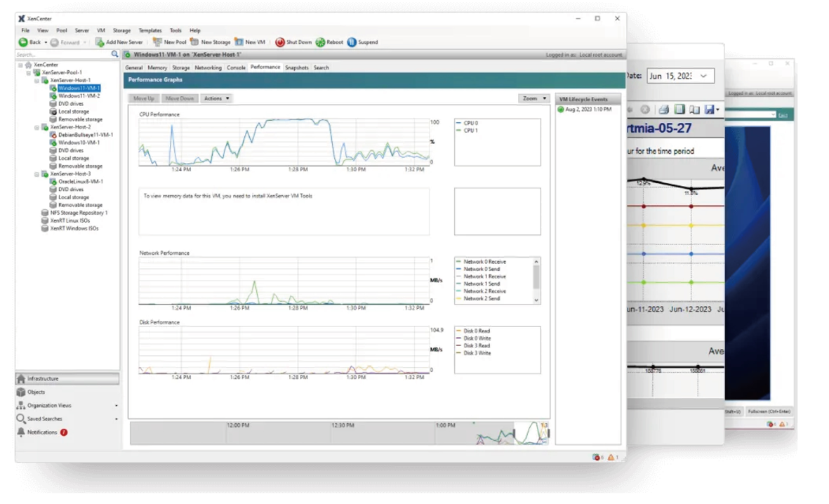Collapse the XenServer-Pool-1 tree node
The image size is (829, 504).
click(x=28, y=72)
